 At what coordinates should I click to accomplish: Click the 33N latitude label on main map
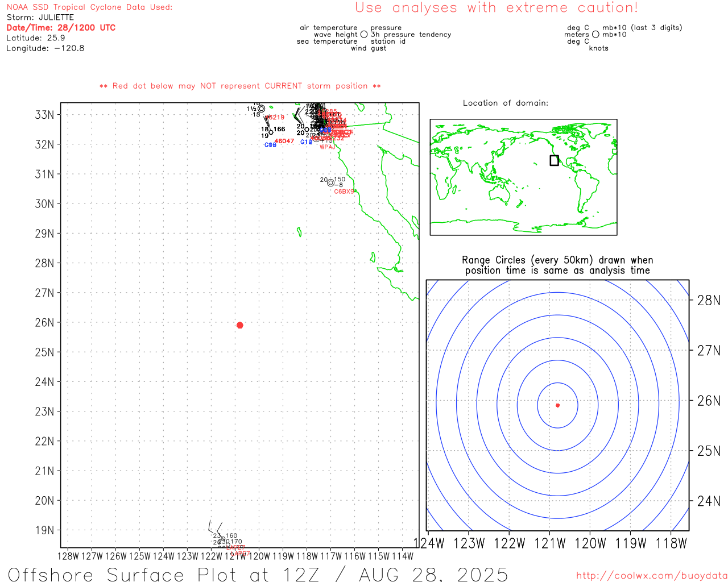click(x=44, y=115)
